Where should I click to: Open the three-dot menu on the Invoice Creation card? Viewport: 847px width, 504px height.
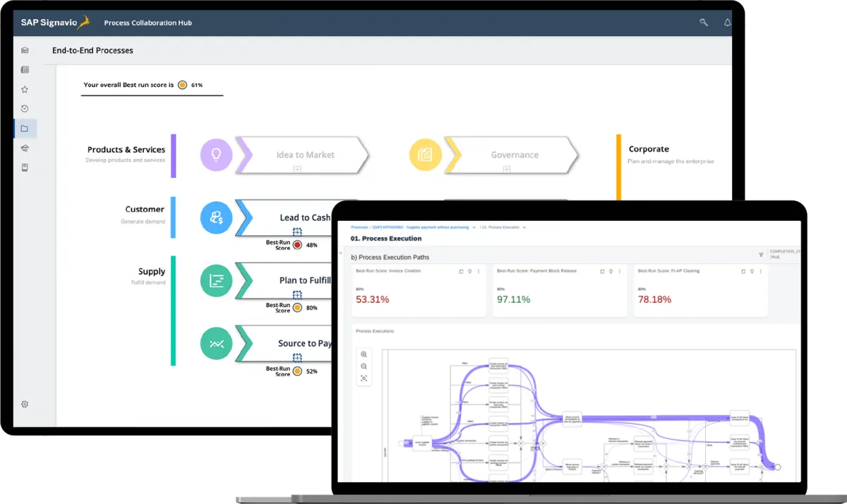[479, 271]
